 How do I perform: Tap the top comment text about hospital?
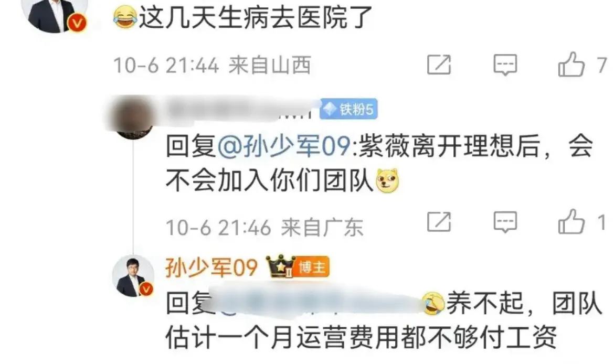243,17
